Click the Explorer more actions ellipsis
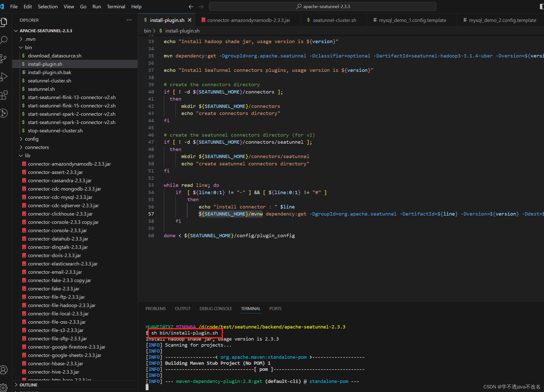544x392 pixels. (x=129, y=20)
